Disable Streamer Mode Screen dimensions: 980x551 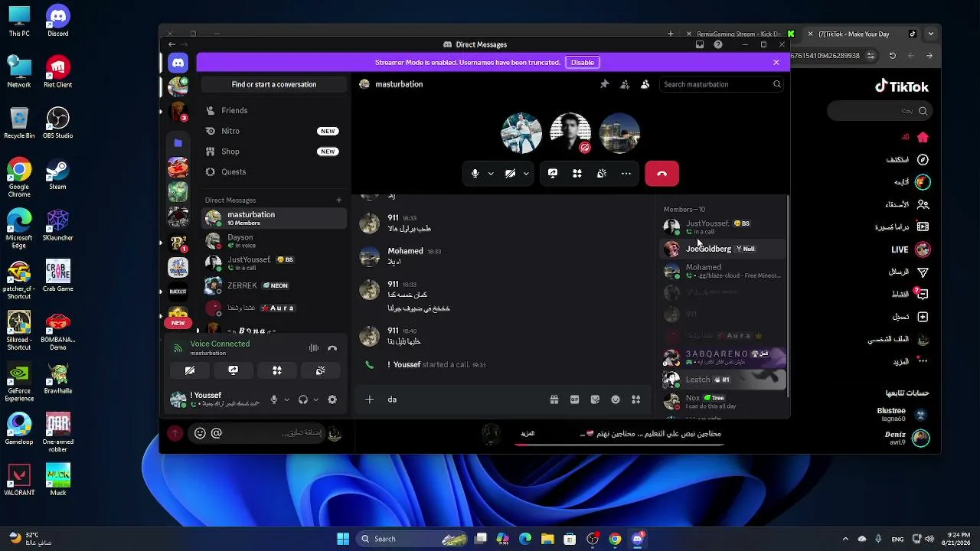coord(582,63)
